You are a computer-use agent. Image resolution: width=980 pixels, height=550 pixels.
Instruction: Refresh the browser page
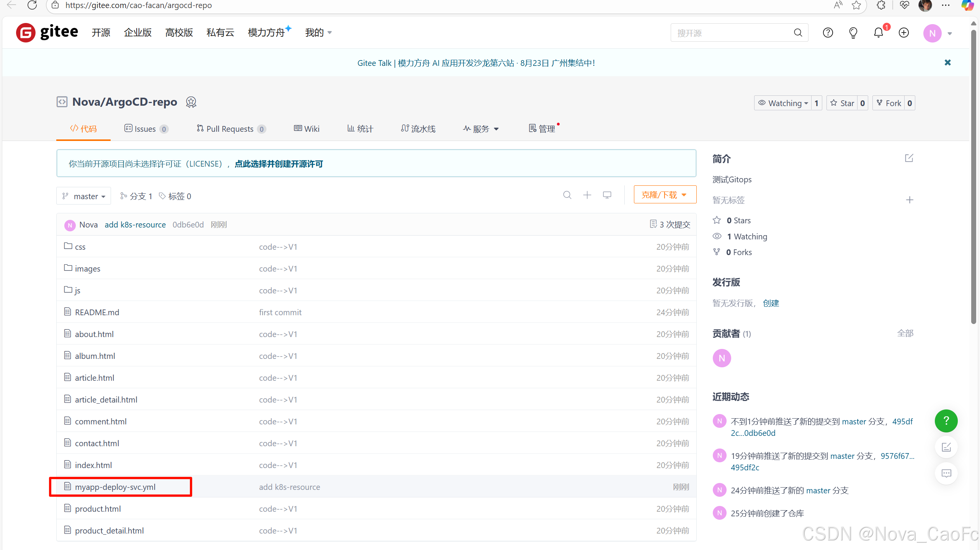coord(32,5)
